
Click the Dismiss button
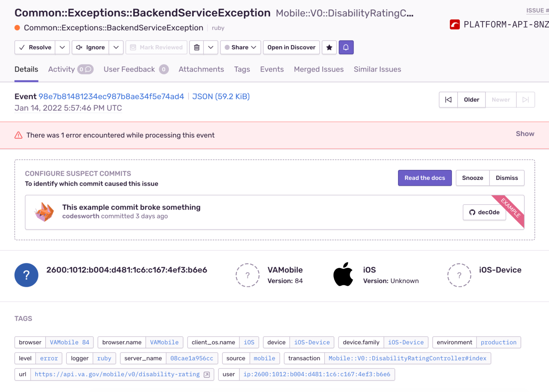point(507,178)
